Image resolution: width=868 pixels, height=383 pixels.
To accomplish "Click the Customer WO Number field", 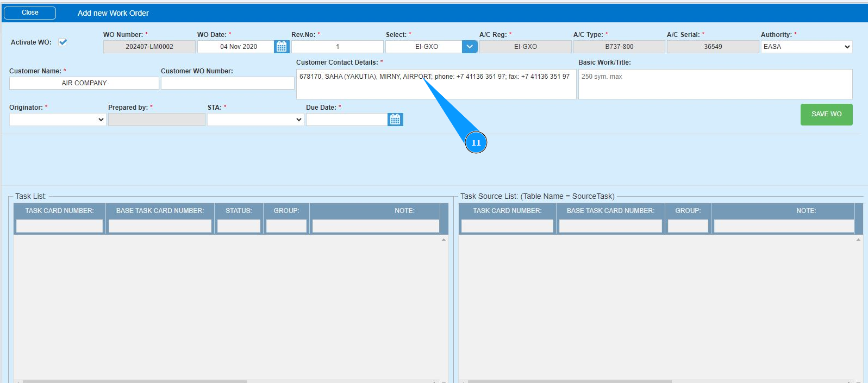I will click(x=228, y=83).
